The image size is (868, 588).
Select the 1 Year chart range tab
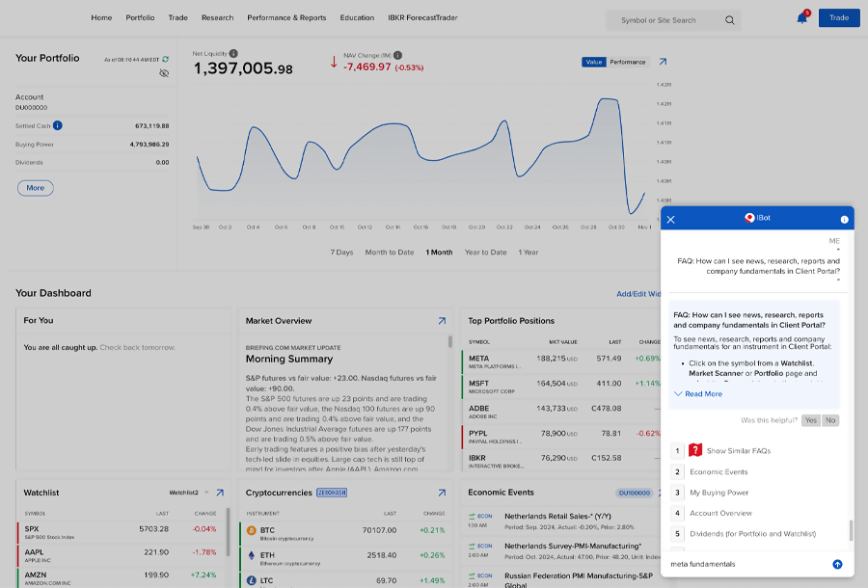coord(528,252)
